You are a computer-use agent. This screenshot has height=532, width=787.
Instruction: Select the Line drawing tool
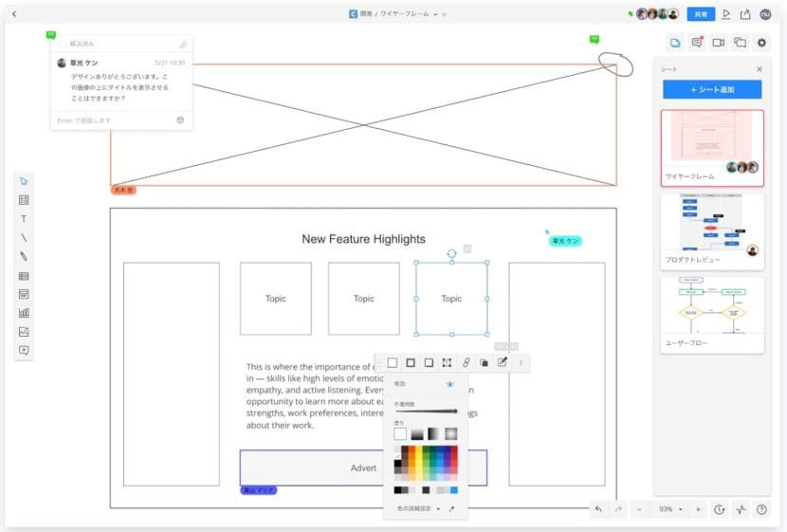pos(24,237)
